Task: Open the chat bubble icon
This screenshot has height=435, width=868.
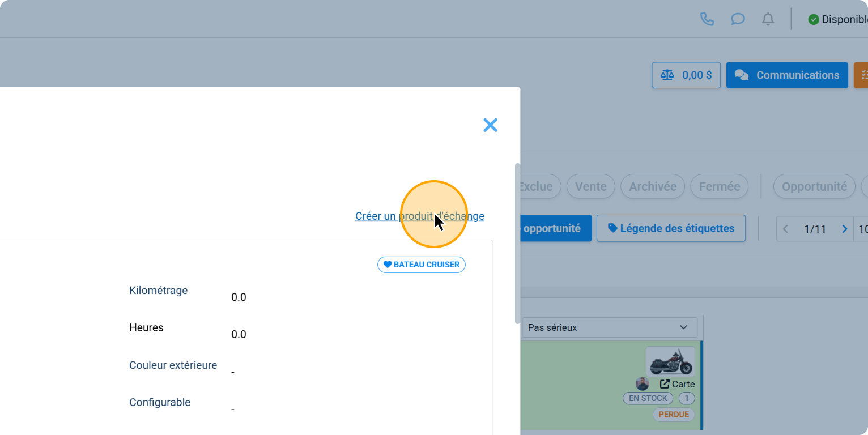Action: 737,19
